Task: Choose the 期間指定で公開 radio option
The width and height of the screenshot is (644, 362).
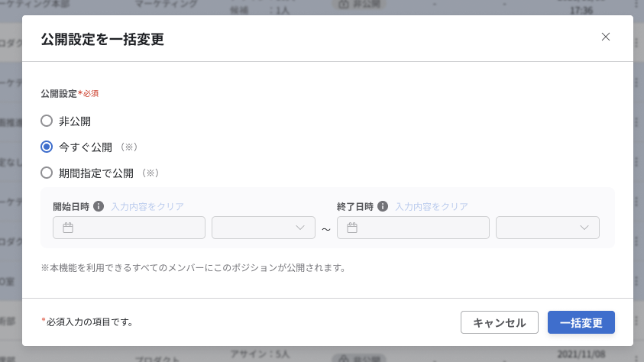Action: click(47, 173)
